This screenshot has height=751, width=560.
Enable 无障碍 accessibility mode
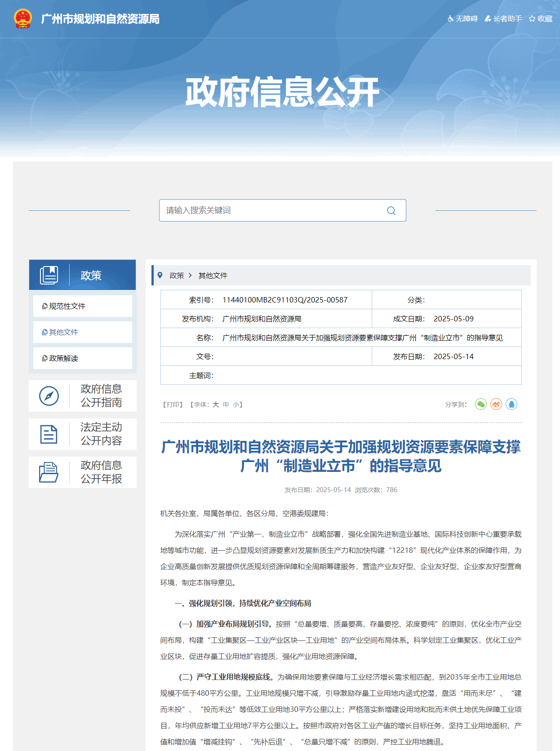coord(463,19)
